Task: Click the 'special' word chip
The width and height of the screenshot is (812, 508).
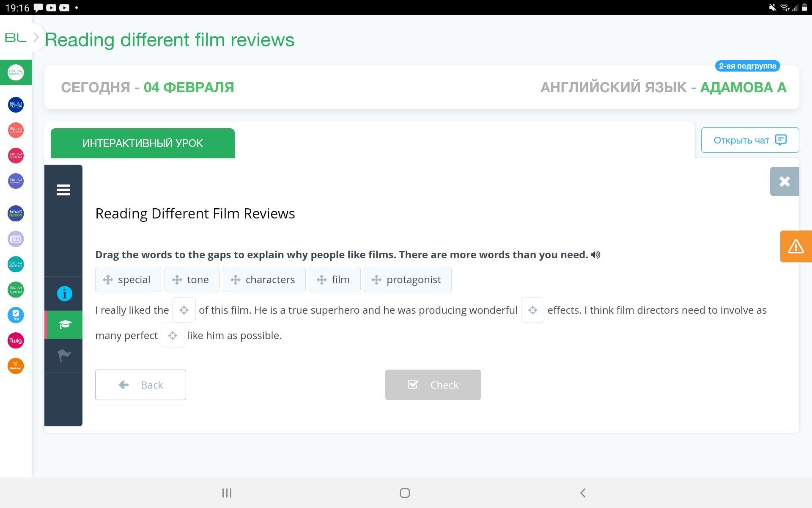Action: point(128,280)
